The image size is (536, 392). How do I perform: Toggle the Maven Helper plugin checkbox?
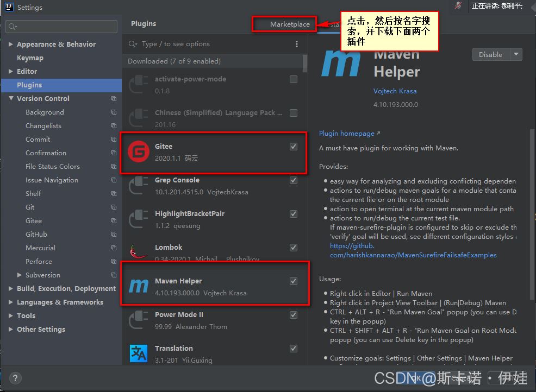(x=294, y=281)
